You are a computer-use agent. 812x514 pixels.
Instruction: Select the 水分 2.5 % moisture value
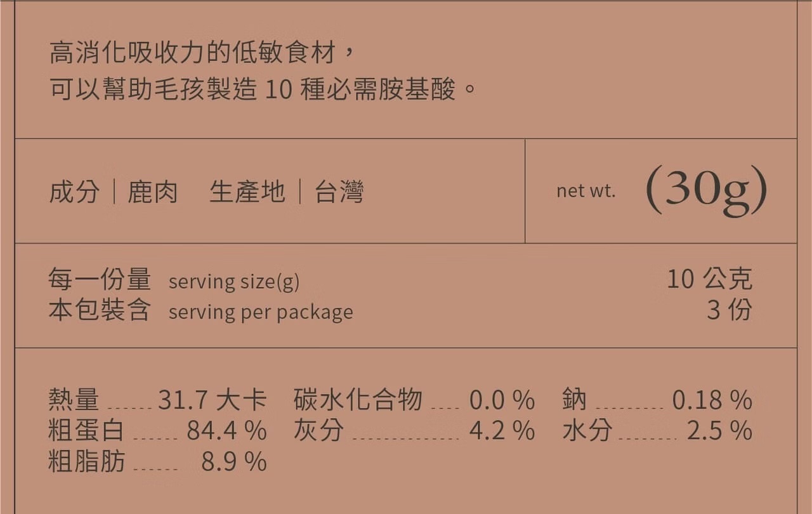[x=719, y=431]
